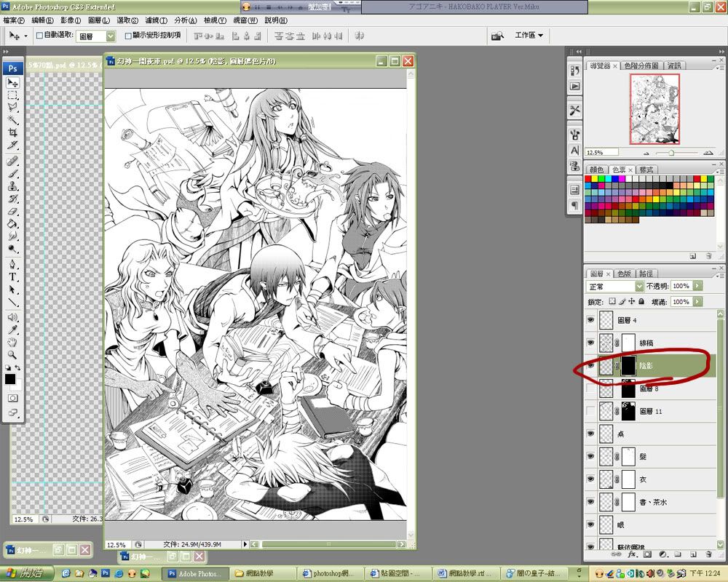Open the 工作區 workspace dropdown
This screenshot has width=728, height=582.
tap(529, 35)
